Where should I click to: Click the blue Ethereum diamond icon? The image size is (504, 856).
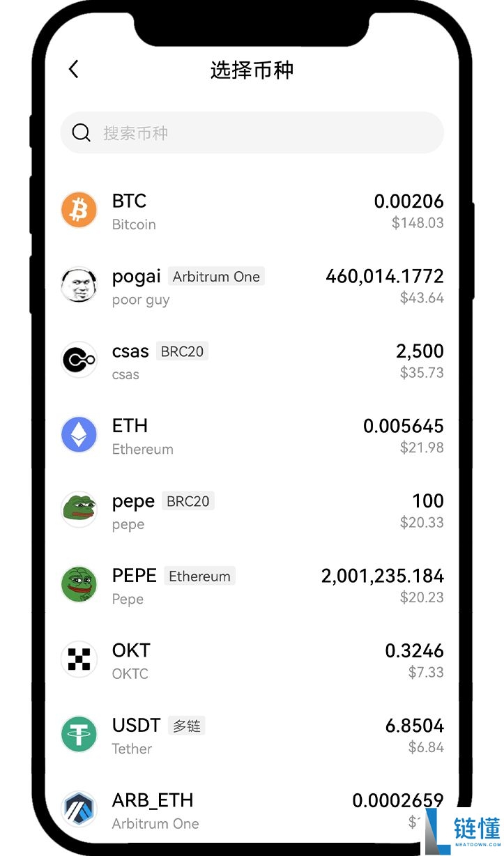pyautogui.click(x=79, y=434)
